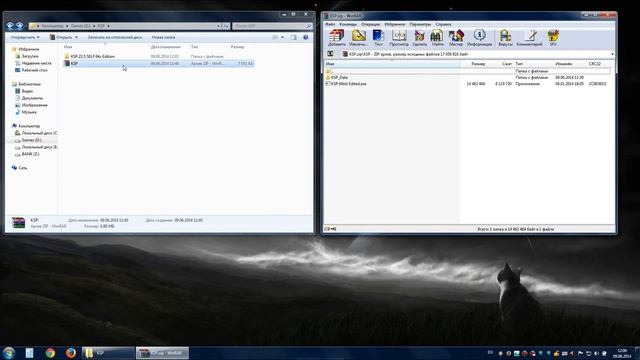
Task: Click WinRAR's up-one-level icon beside address bar
Action: tap(330, 54)
